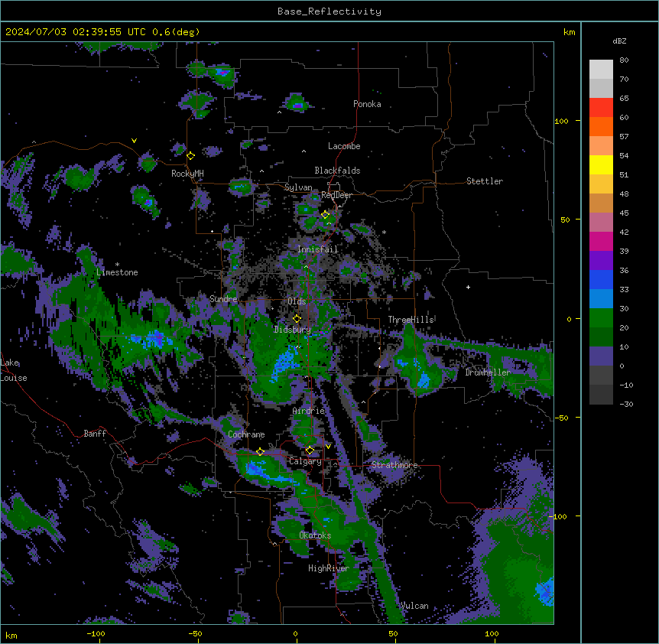
Task: Click the white cross marker west of Stettler region
Action: (468, 287)
